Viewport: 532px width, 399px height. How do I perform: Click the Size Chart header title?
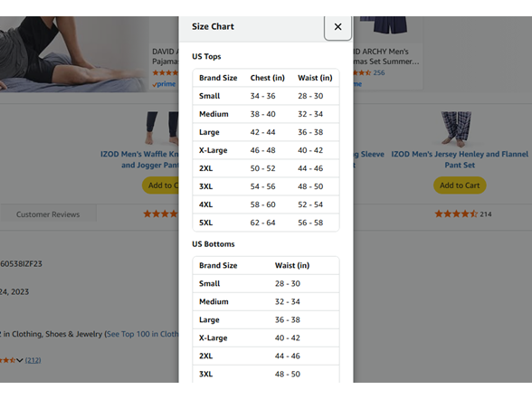(x=213, y=26)
